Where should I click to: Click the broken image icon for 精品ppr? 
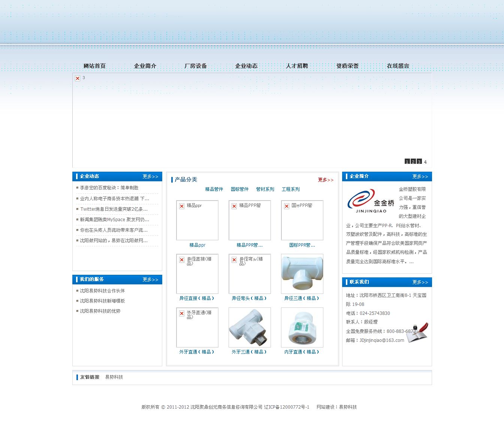tap(182, 205)
